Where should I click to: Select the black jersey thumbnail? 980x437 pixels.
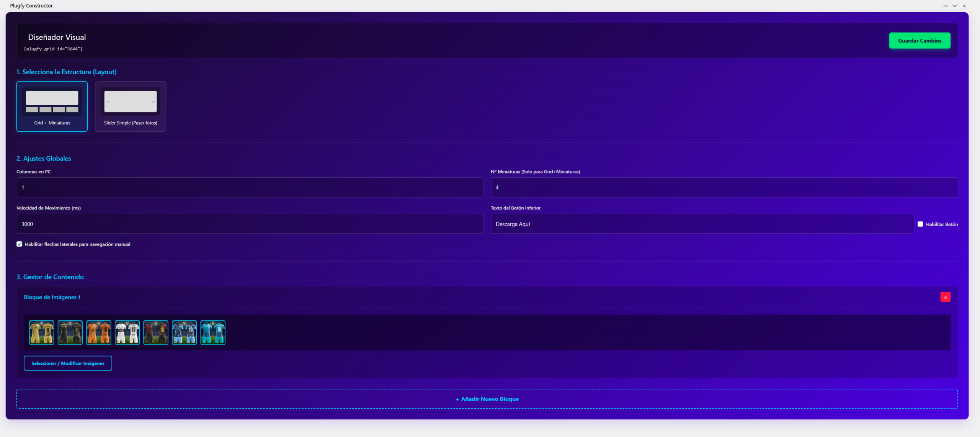click(70, 332)
